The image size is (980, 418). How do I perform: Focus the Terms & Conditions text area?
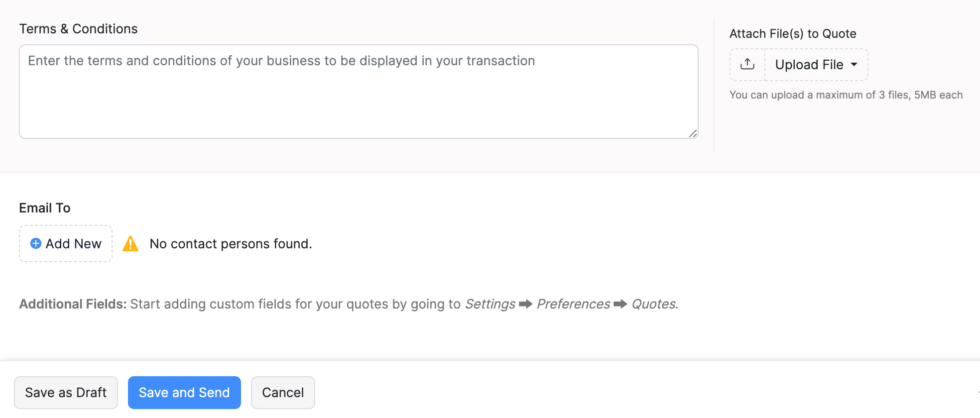click(x=359, y=92)
